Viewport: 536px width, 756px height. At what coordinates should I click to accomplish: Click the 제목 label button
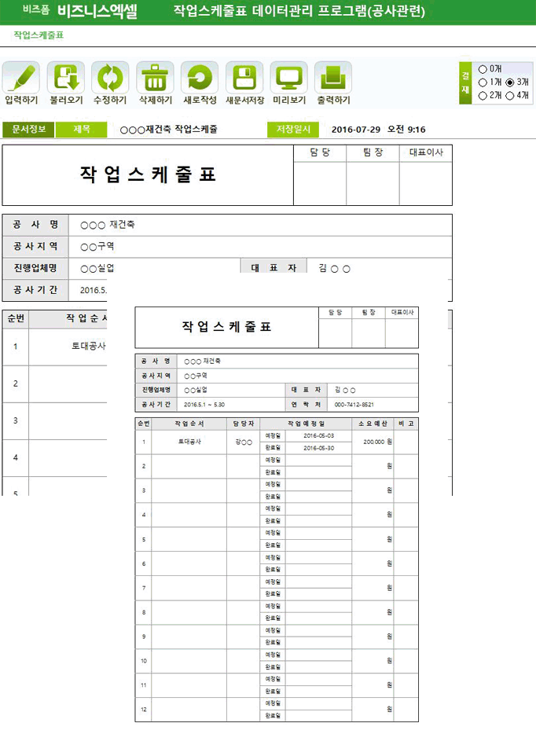82,129
